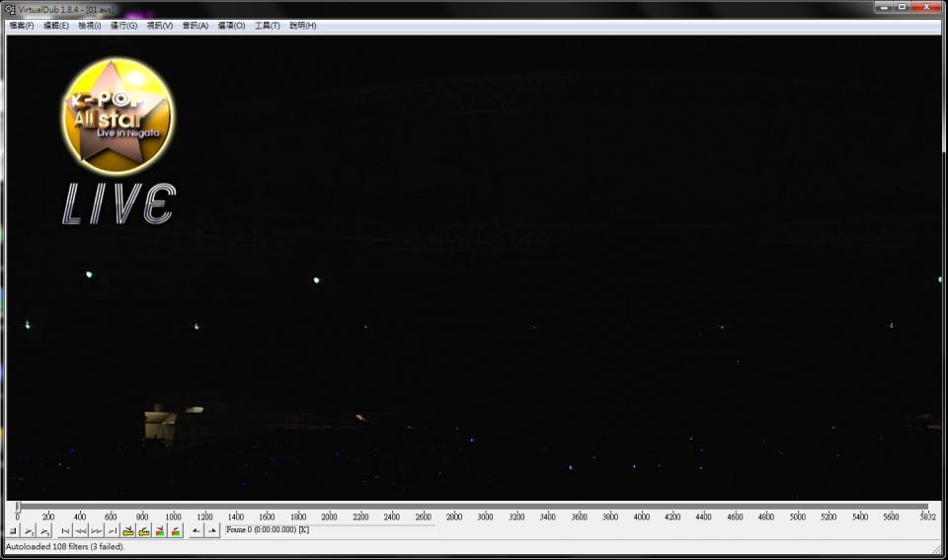948x560 pixels.
Task: Click the VirtualDub 1.8.4 title bar text
Action: pos(66,10)
